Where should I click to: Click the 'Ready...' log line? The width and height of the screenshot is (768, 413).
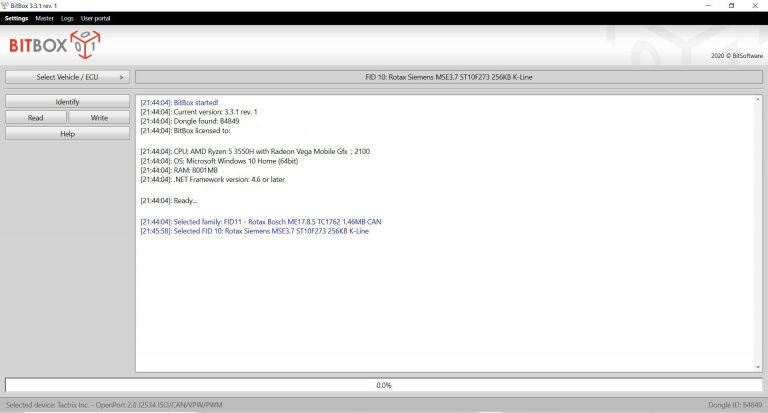point(169,200)
